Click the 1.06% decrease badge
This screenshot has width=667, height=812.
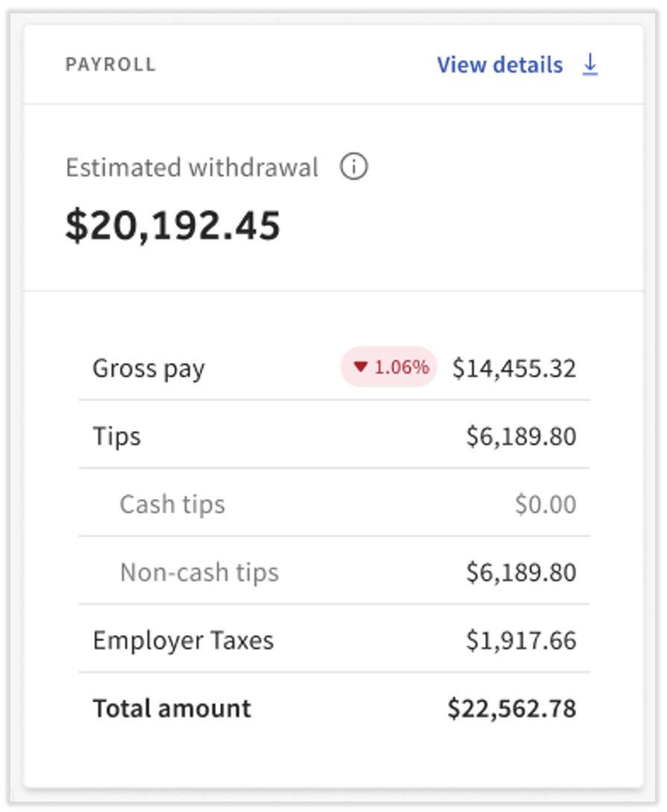point(389,367)
